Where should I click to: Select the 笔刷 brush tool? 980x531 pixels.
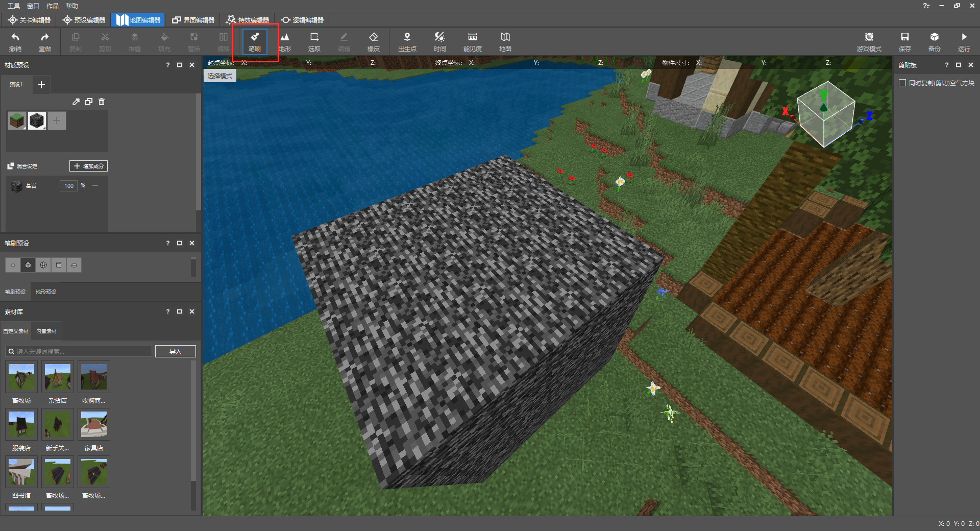point(255,41)
